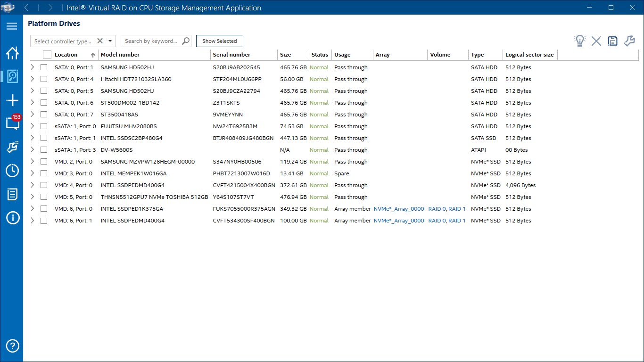Expand the VMD: 6, Port: 0 row
This screenshot has height=362, width=644.
coord(32,209)
